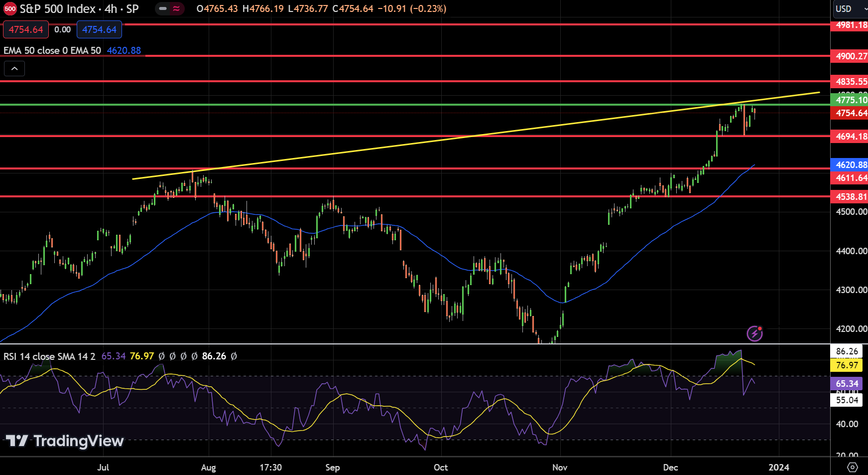Click the green 4775.10 price label
This screenshot has height=475, width=868.
point(849,100)
